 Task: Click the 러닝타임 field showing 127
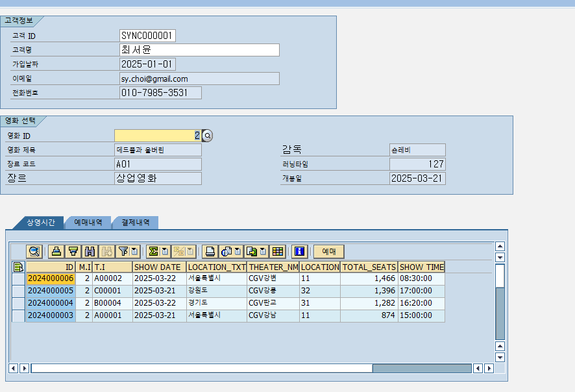(x=417, y=164)
